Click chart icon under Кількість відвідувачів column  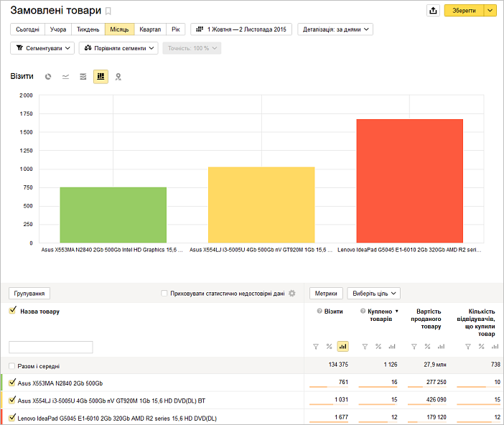(x=495, y=347)
